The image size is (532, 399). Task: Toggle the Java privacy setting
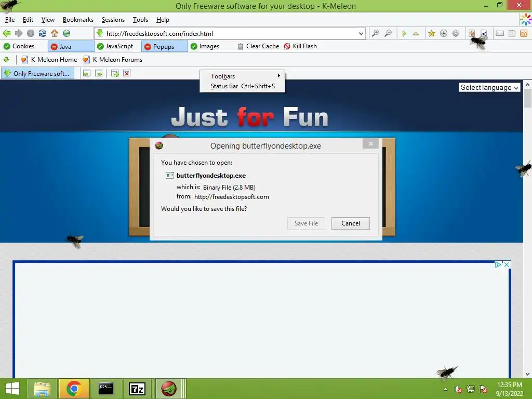tap(71, 46)
